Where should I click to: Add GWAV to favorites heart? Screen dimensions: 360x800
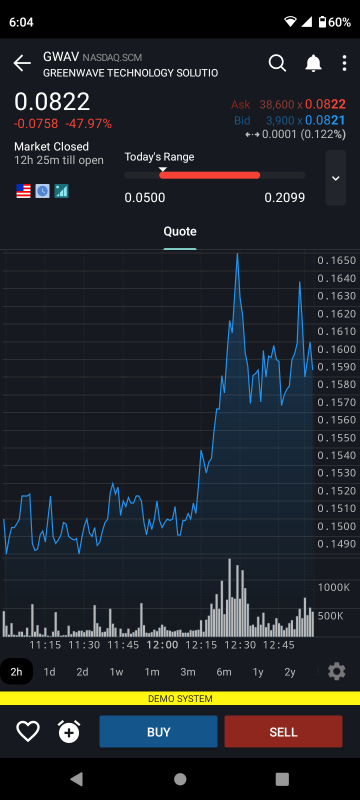coord(28,732)
